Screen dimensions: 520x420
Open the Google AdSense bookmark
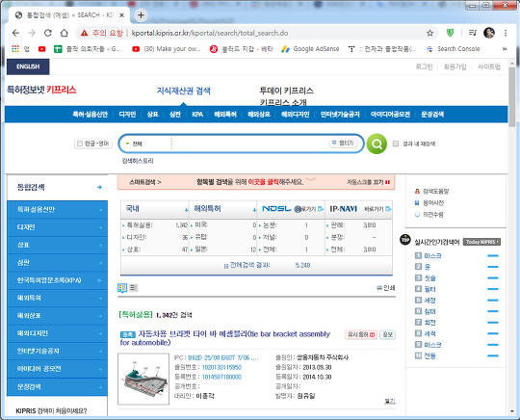tap(310, 49)
